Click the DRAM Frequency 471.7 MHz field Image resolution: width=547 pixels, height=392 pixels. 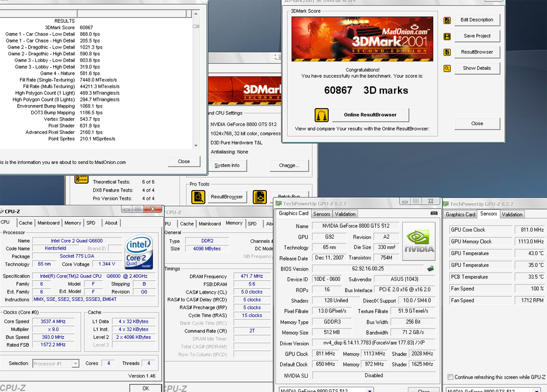(252, 276)
